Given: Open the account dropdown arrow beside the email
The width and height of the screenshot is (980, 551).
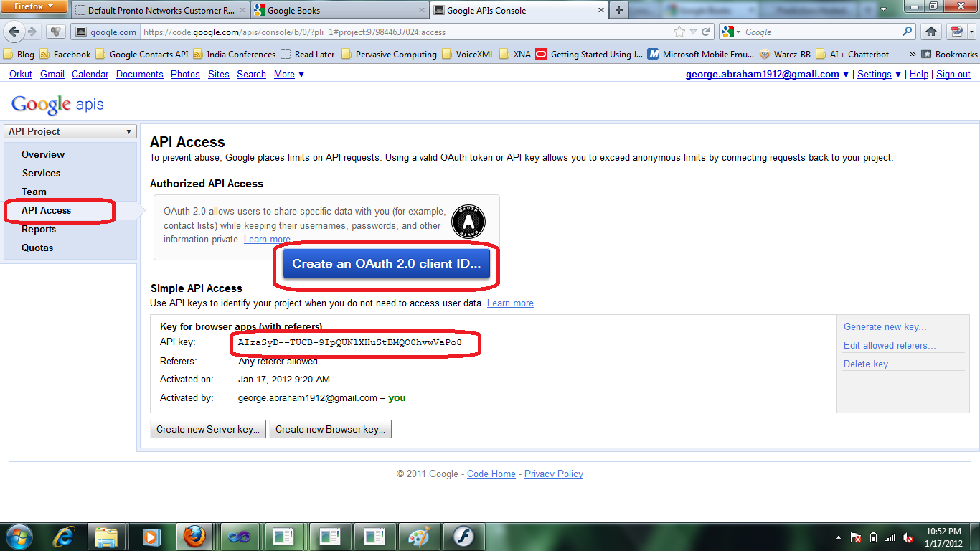Looking at the screenshot, I should tap(846, 75).
